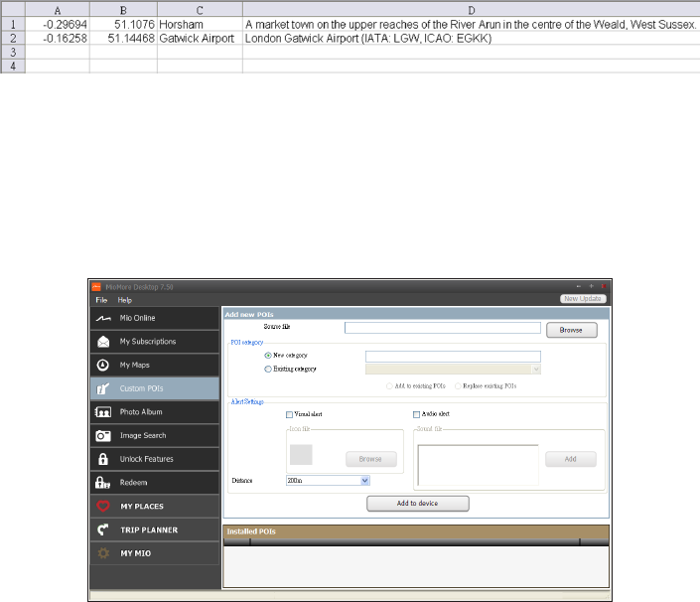Click cell with value -0.29694

[x=58, y=25]
